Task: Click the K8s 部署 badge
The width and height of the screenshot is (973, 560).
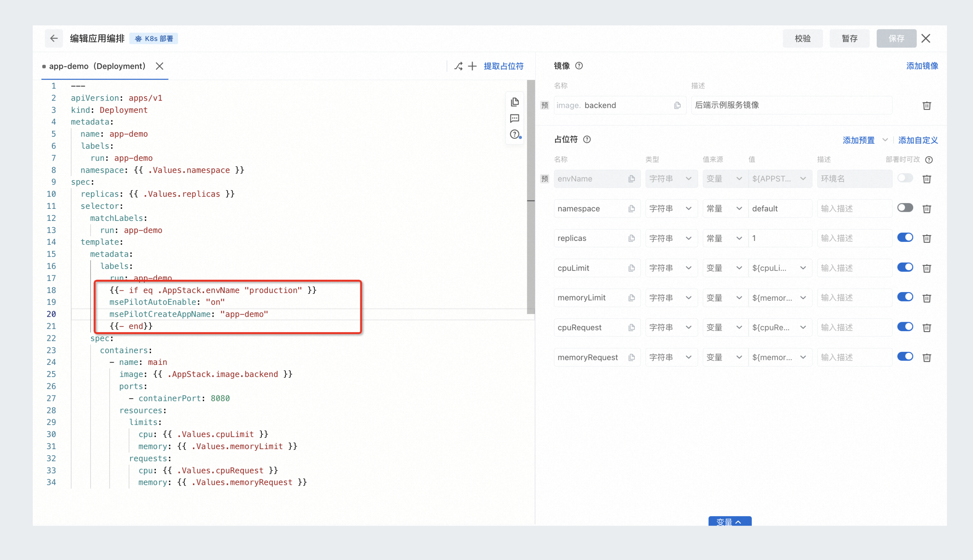Action: (154, 38)
